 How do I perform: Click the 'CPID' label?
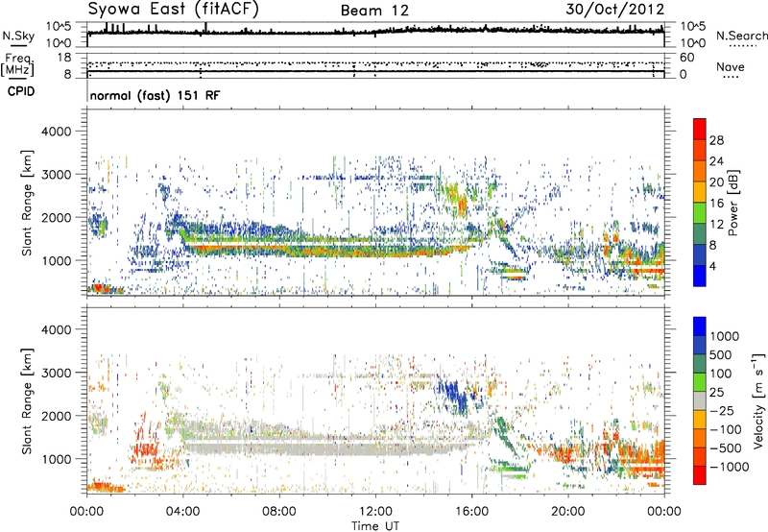click(21, 91)
